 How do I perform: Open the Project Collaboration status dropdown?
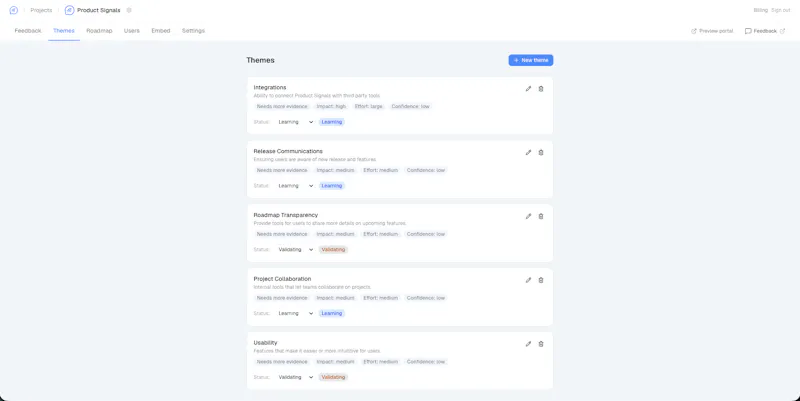(295, 313)
